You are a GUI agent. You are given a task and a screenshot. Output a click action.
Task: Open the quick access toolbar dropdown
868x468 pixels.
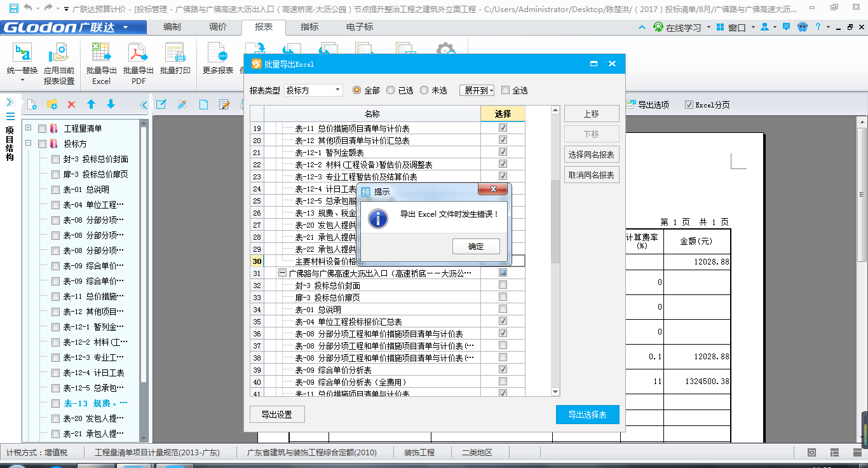coord(66,9)
